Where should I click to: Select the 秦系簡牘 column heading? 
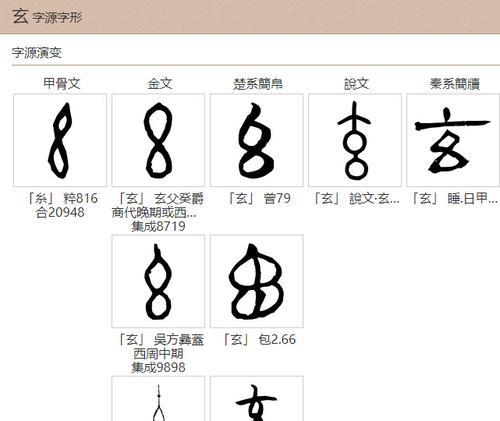click(455, 84)
